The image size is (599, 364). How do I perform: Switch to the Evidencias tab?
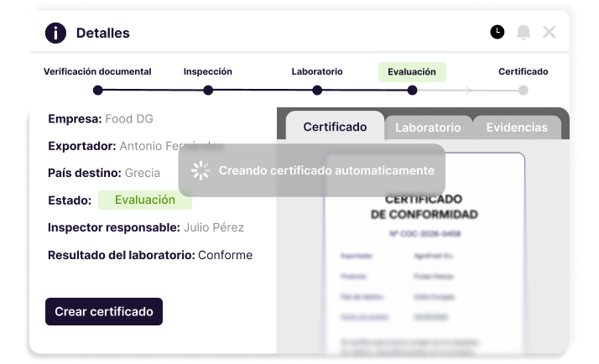517,127
